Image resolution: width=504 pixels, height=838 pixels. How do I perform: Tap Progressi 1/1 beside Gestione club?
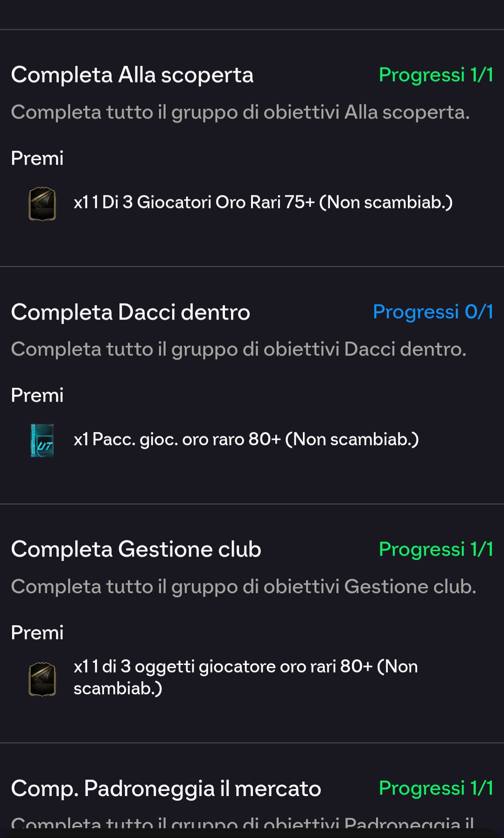click(436, 549)
